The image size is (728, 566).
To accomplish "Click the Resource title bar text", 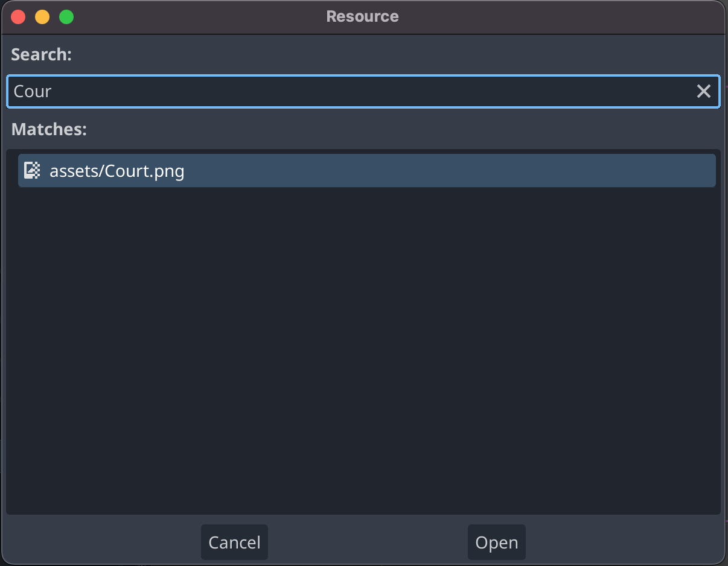I will (362, 16).
